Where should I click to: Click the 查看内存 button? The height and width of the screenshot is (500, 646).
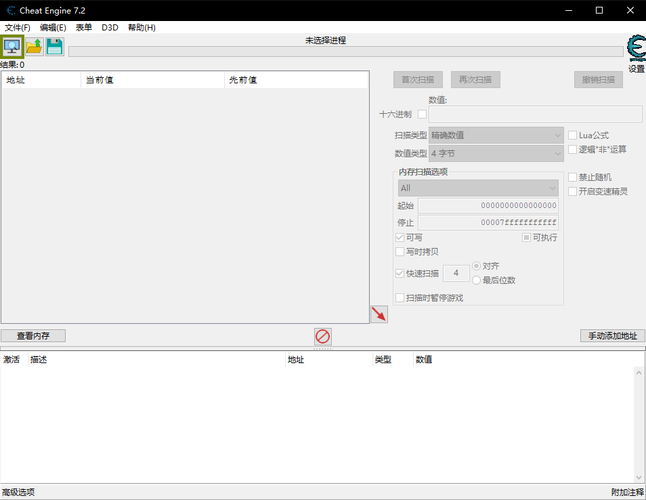pos(33,336)
